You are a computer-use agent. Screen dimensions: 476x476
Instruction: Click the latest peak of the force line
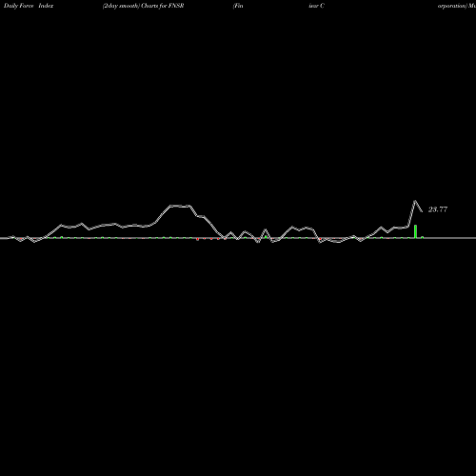tap(415, 201)
